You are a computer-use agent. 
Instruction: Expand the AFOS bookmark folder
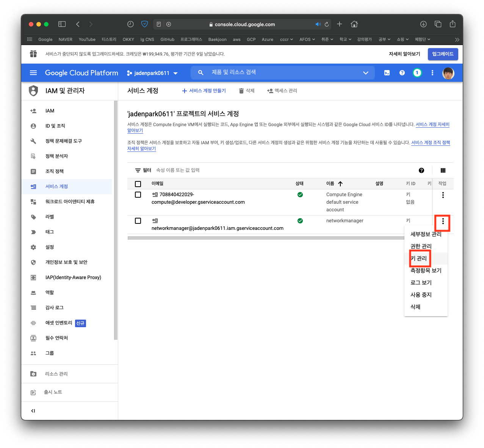307,39
